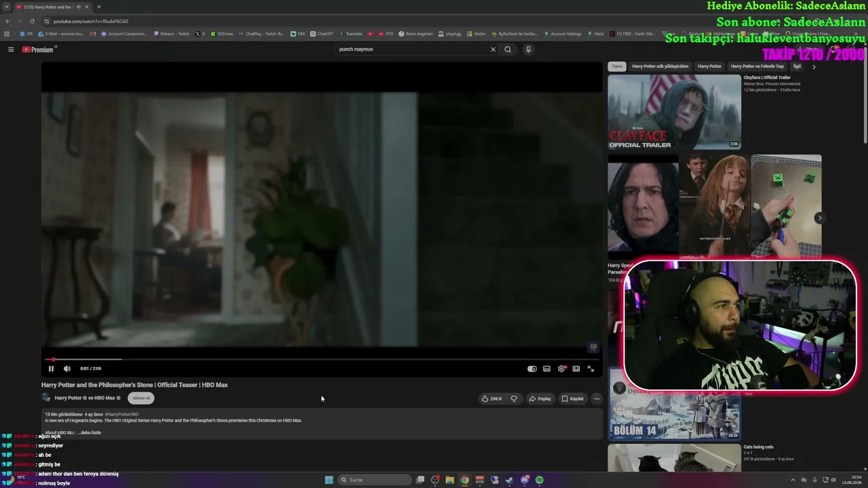Select "Harry Potter ve Felsefe Taşı" chip
This screenshot has height=488, width=868.
757,66
